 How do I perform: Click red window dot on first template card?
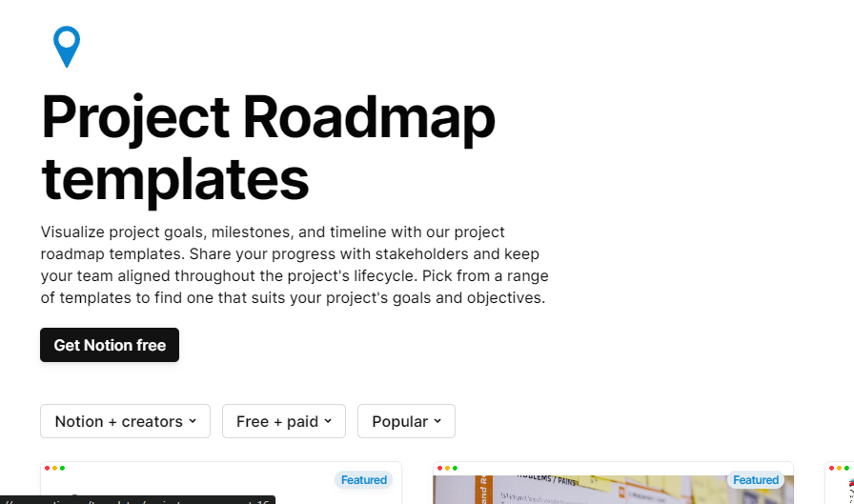tap(48, 468)
